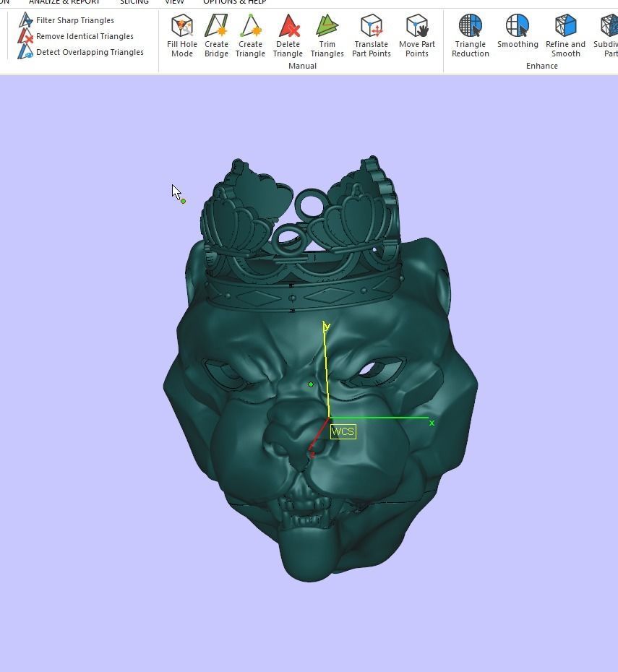Pick the Create Triangle tool
Image resolution: width=618 pixels, height=672 pixels.
coord(250,36)
